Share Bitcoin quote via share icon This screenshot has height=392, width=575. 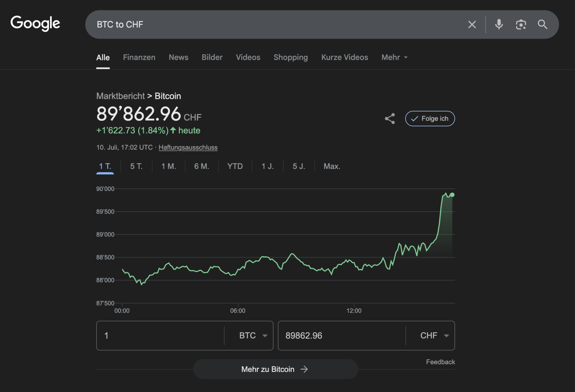click(x=390, y=119)
